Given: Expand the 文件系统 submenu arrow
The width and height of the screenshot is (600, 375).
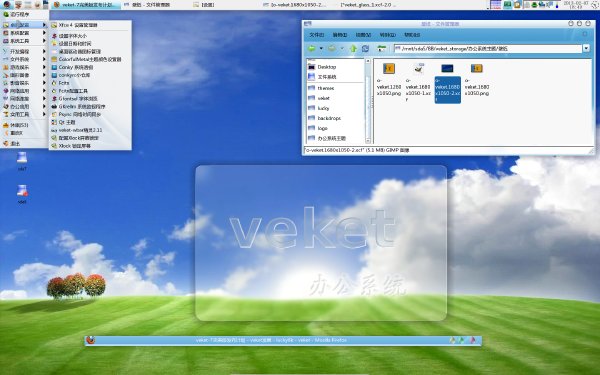Looking at the screenshot, I should click(x=44, y=59).
